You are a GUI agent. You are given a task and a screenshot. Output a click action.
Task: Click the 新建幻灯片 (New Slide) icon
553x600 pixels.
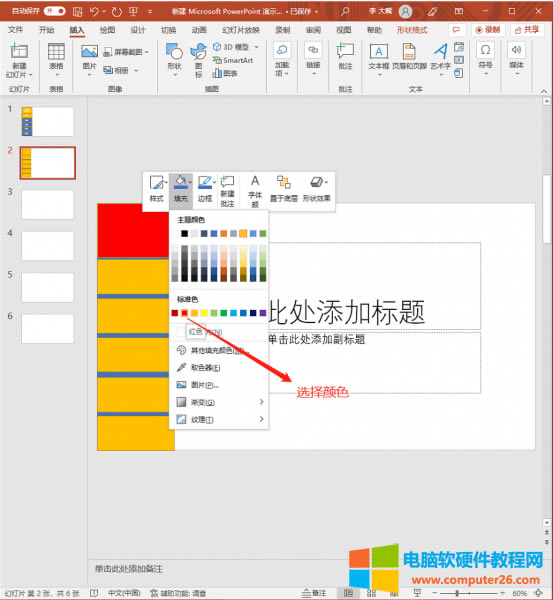(x=19, y=51)
